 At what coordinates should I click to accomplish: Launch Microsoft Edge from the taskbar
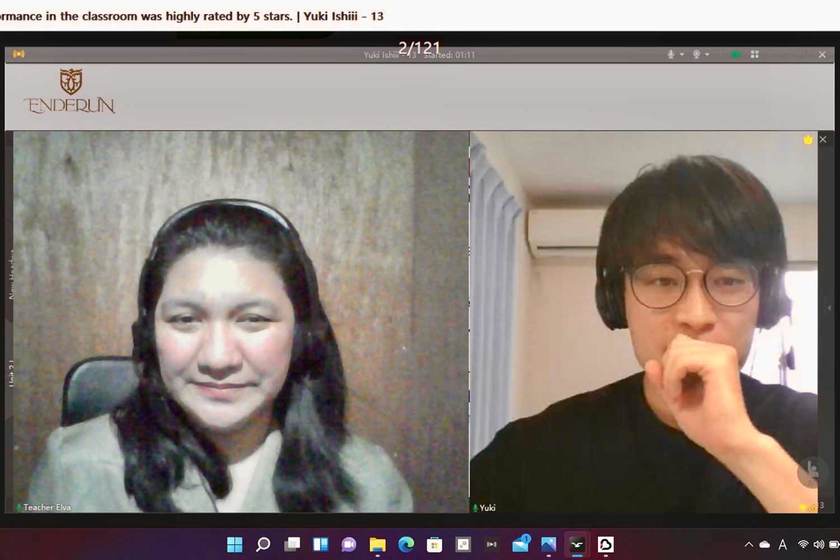[406, 544]
